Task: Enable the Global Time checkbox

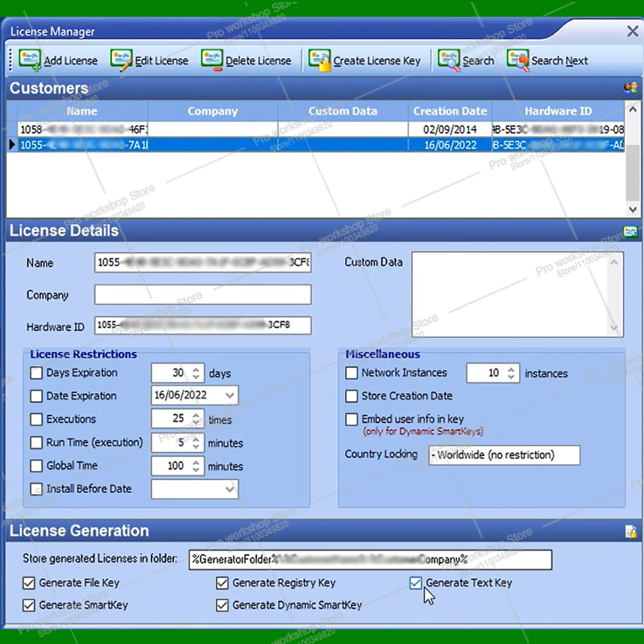Action: click(x=36, y=466)
